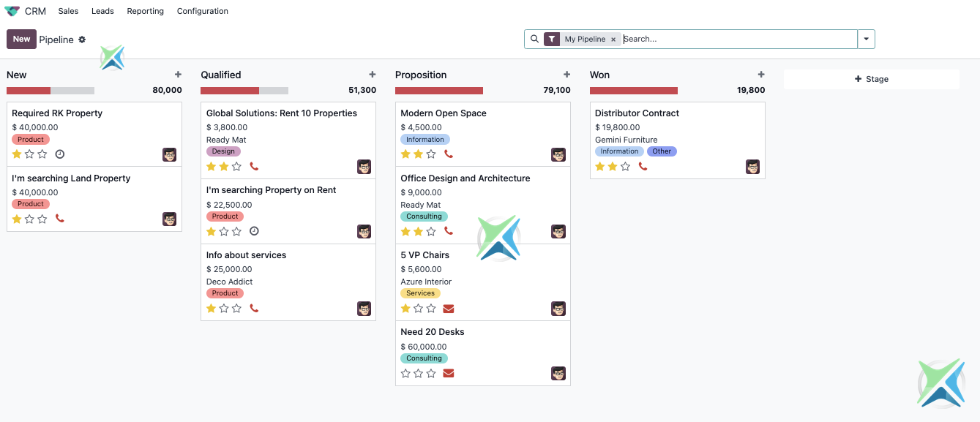Click the New button
This screenshot has height=422, width=980.
(21, 39)
